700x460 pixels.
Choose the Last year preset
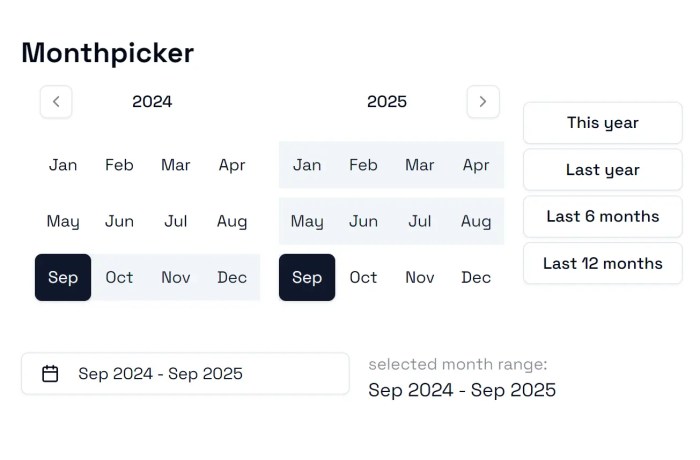(x=603, y=170)
